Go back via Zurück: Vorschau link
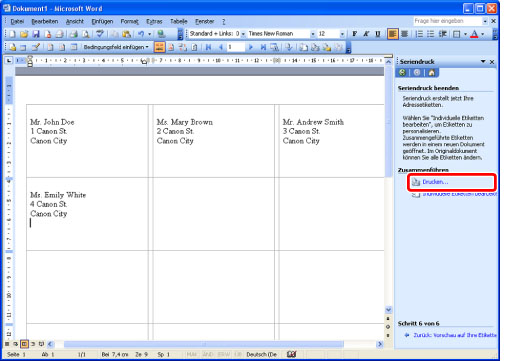 455,335
